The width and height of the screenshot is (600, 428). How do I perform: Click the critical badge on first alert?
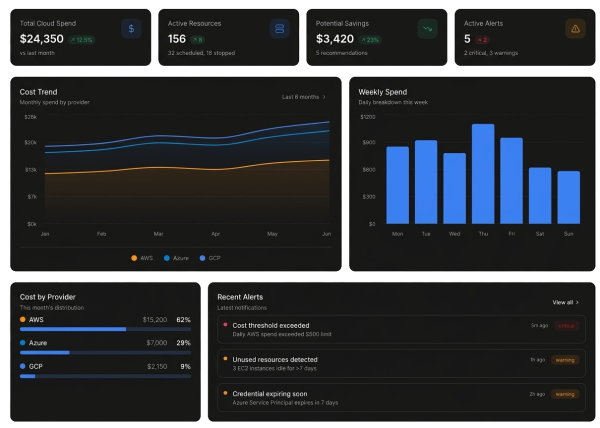tap(566, 325)
